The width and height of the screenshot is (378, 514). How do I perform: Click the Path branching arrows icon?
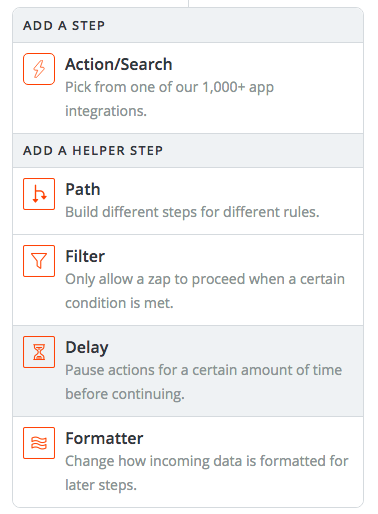39,194
